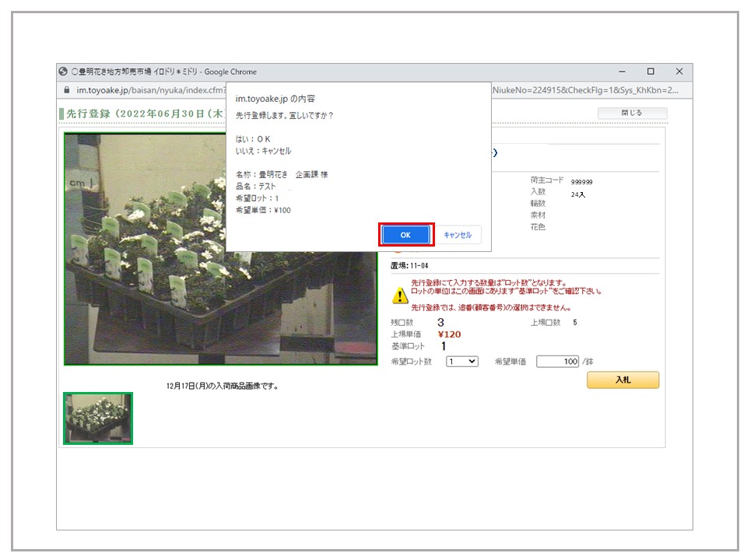Screen dimensions: 747x560
Task: Close the Chrome window with X
Action: (679, 72)
